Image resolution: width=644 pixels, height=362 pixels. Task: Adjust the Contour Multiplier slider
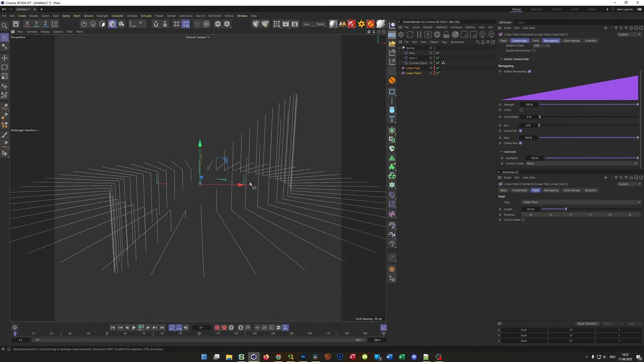point(592,158)
